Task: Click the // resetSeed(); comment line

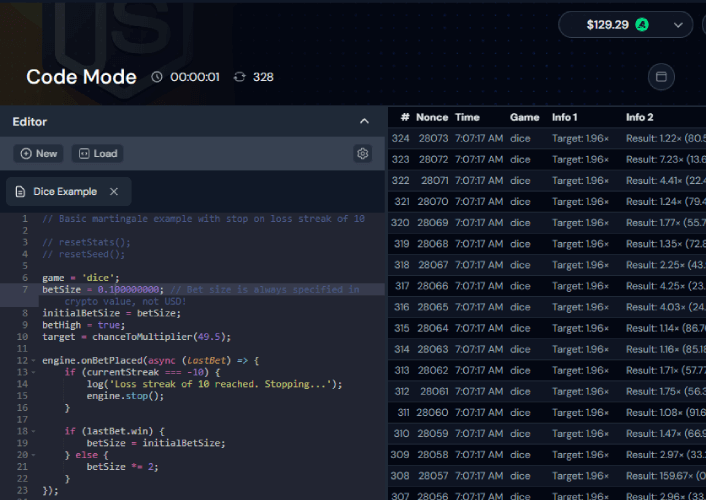Action: (x=84, y=254)
